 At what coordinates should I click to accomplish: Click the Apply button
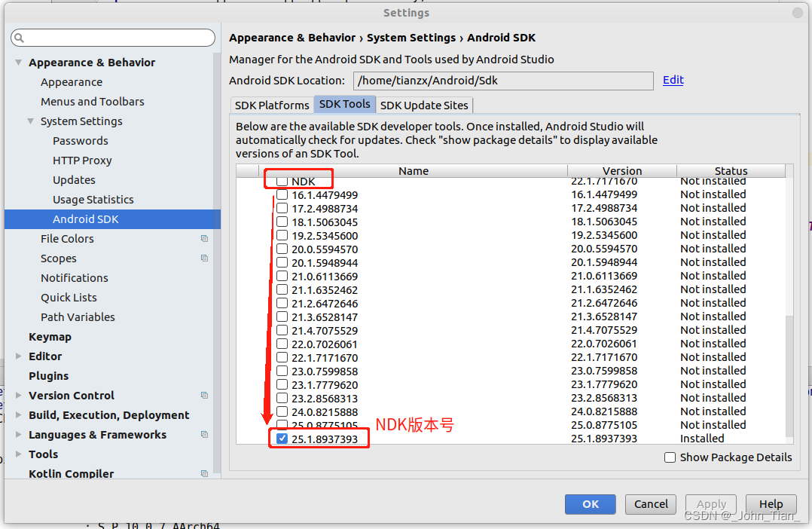point(711,504)
